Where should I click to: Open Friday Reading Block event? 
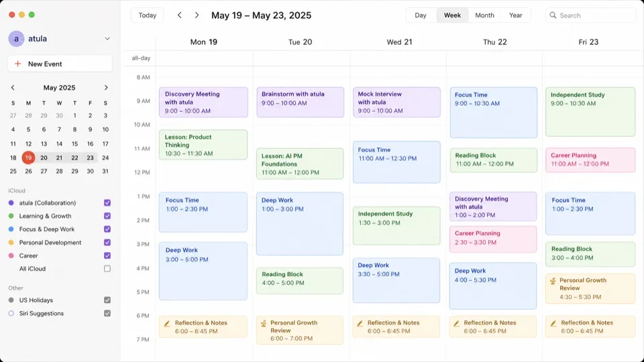point(590,254)
